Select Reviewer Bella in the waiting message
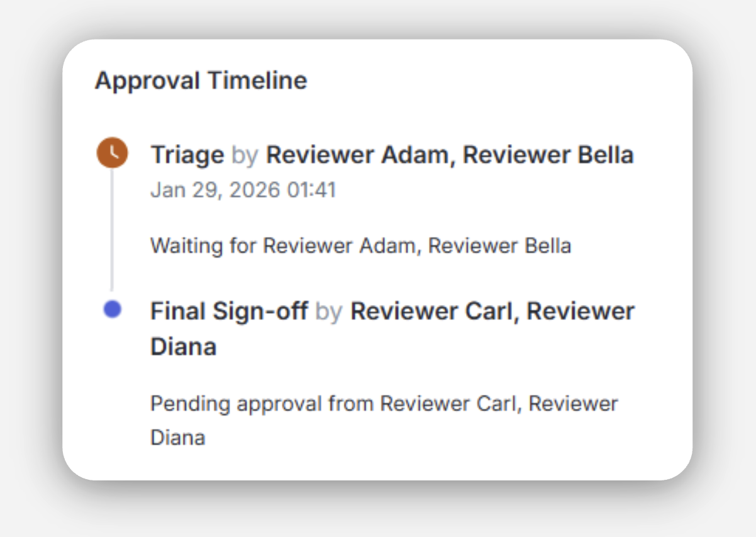756x537 pixels. tap(499, 245)
